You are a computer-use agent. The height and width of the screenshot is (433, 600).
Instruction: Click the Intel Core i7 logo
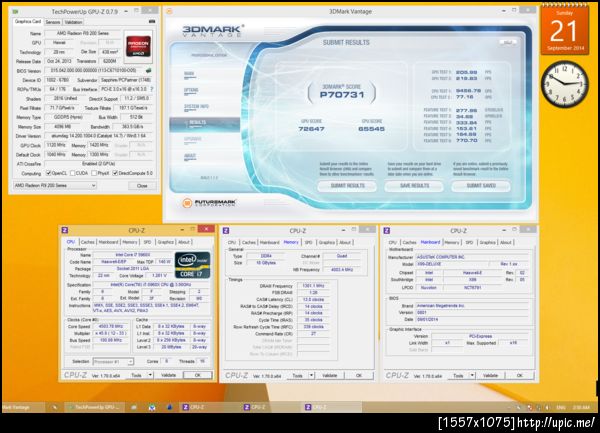[x=192, y=265]
